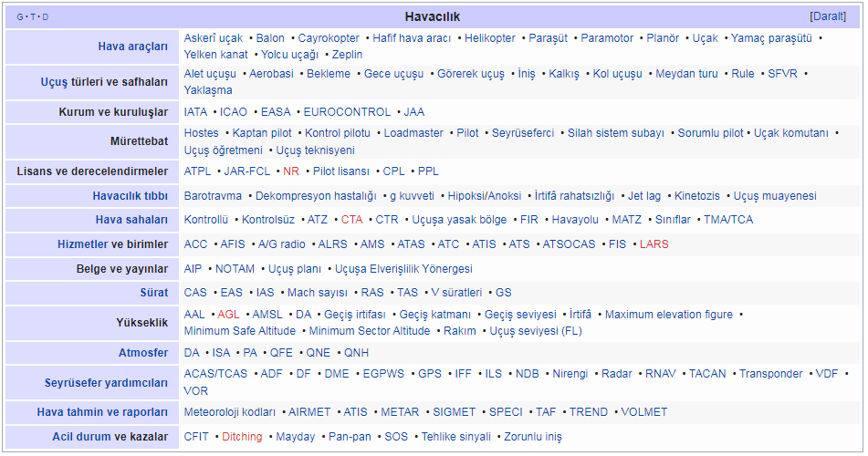Viewport: 868px width, 456px height.
Task: Open the Hipoksi/Anoksi link
Action: pos(485,196)
